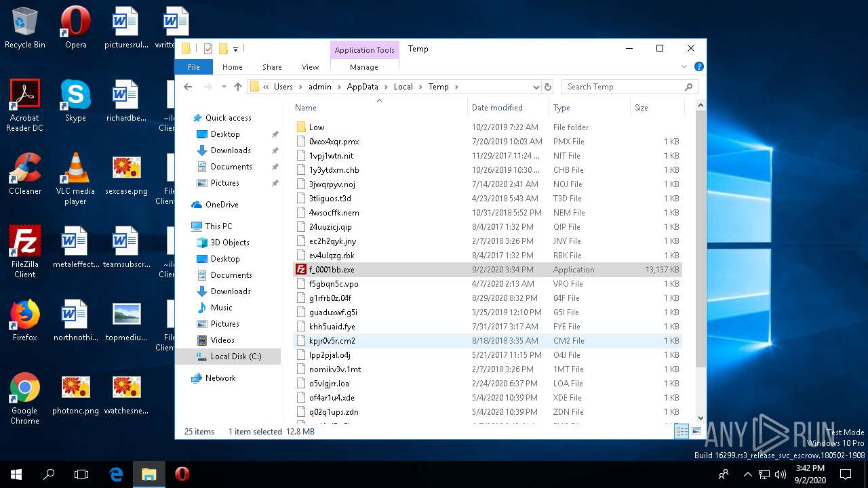The image size is (868, 488).
Task: Select topmediu... image on desktop
Action: (x=126, y=321)
